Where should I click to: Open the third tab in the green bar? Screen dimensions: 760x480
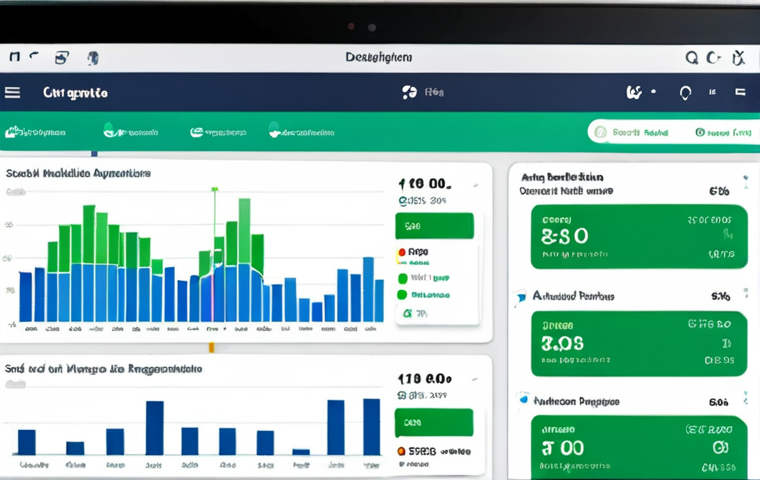(x=218, y=132)
